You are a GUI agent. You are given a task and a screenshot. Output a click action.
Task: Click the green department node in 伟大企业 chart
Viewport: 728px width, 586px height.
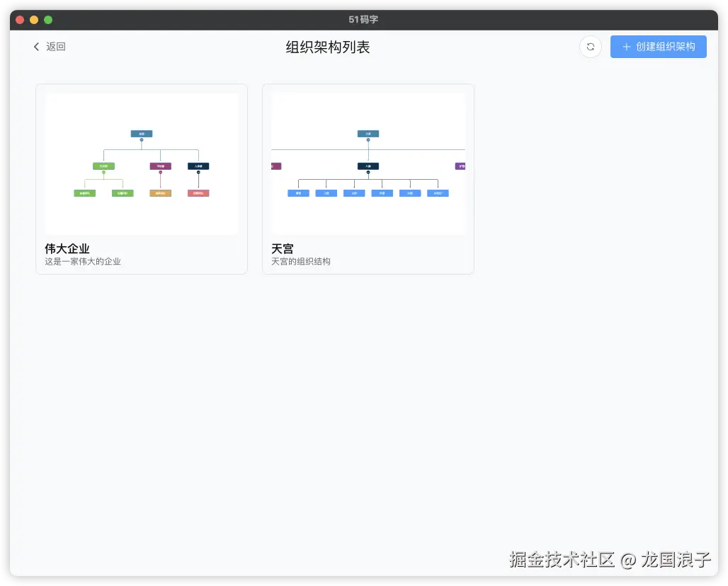(104, 166)
